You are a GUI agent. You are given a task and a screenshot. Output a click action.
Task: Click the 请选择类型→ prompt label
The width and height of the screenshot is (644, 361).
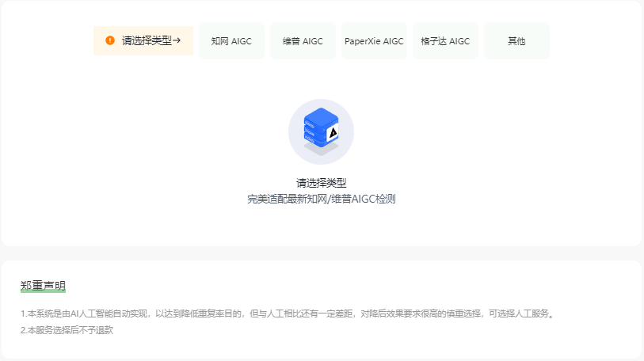151,40
